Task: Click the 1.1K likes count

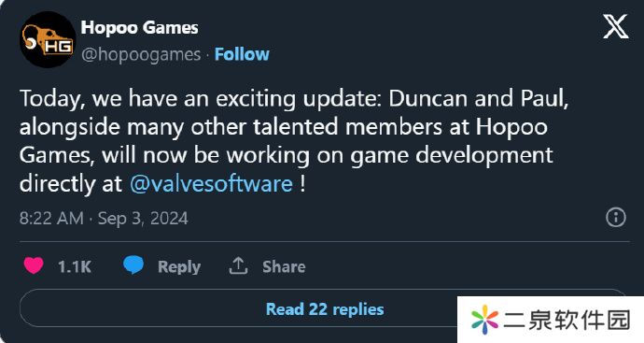Action: pyautogui.click(x=75, y=267)
